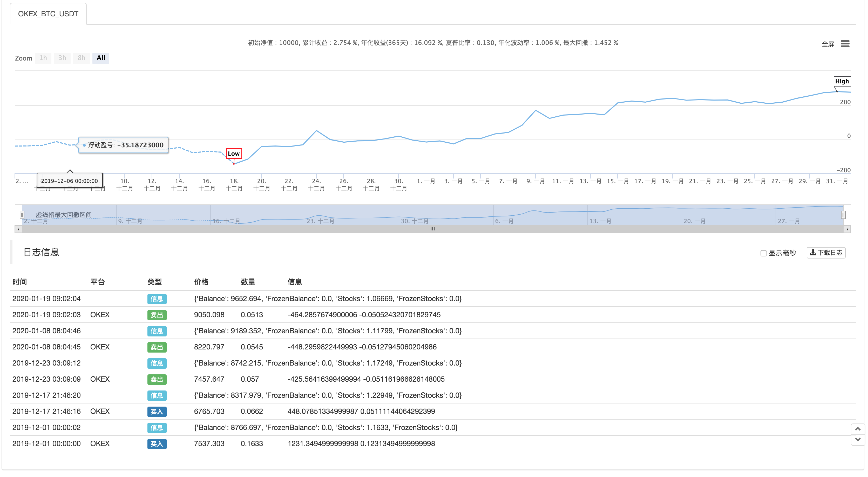Screen dimensions: 868x477
Task: Click the quantity cell 0.0662
Action: (252, 412)
